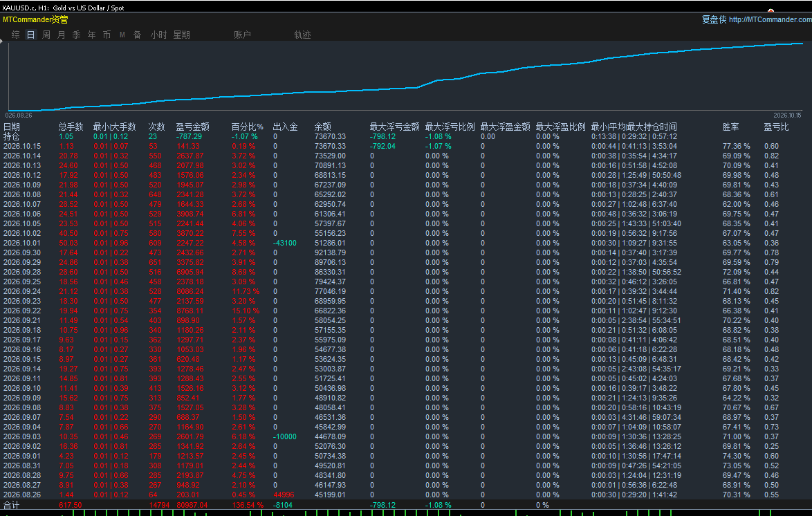
Task: Click the -43100 withdrawal value
Action: click(285, 243)
